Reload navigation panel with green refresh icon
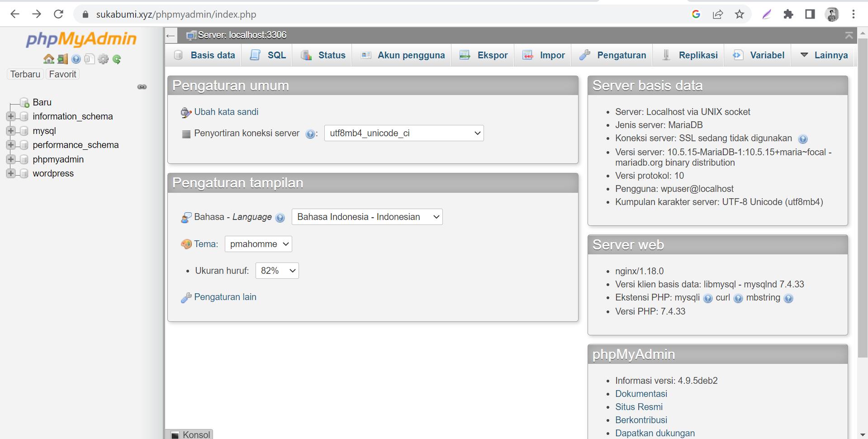Viewport: 868px width, 439px height. coord(117,59)
